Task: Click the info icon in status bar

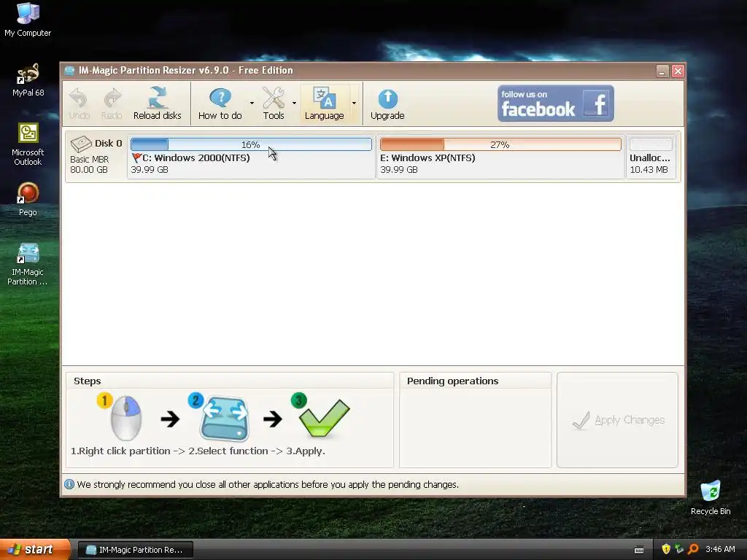Action: (x=69, y=484)
